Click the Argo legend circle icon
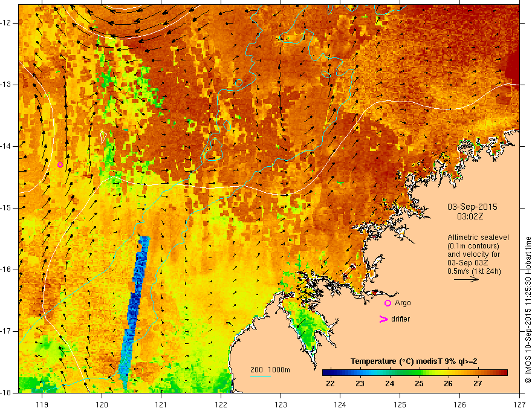 click(388, 303)
